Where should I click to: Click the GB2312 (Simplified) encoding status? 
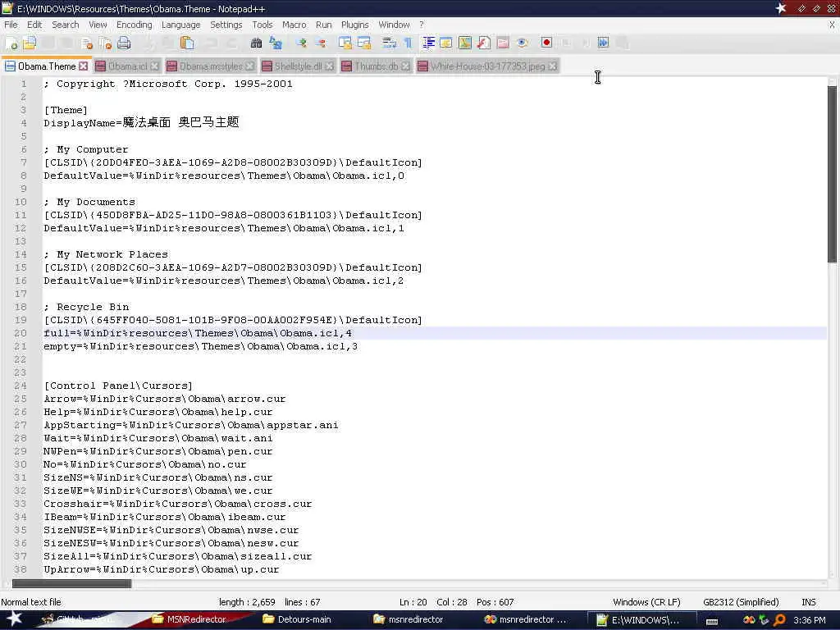pyautogui.click(x=741, y=601)
